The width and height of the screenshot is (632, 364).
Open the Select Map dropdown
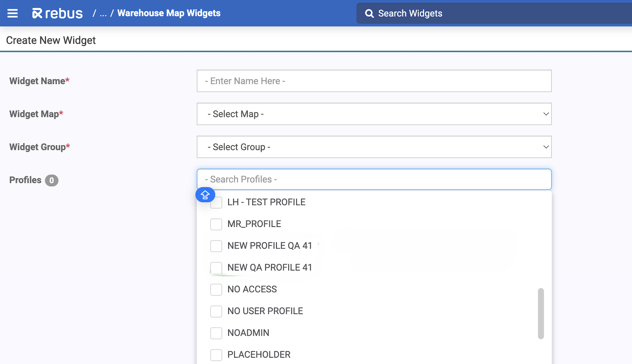374,114
